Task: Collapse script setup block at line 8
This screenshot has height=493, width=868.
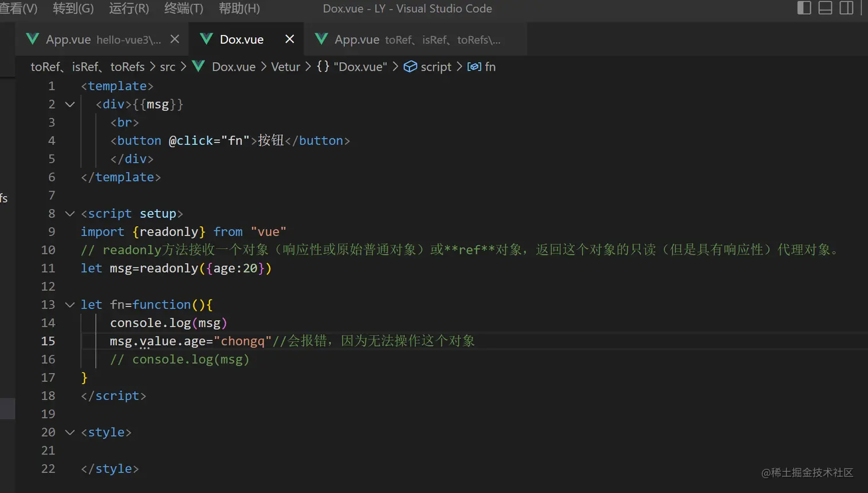Action: (70, 214)
